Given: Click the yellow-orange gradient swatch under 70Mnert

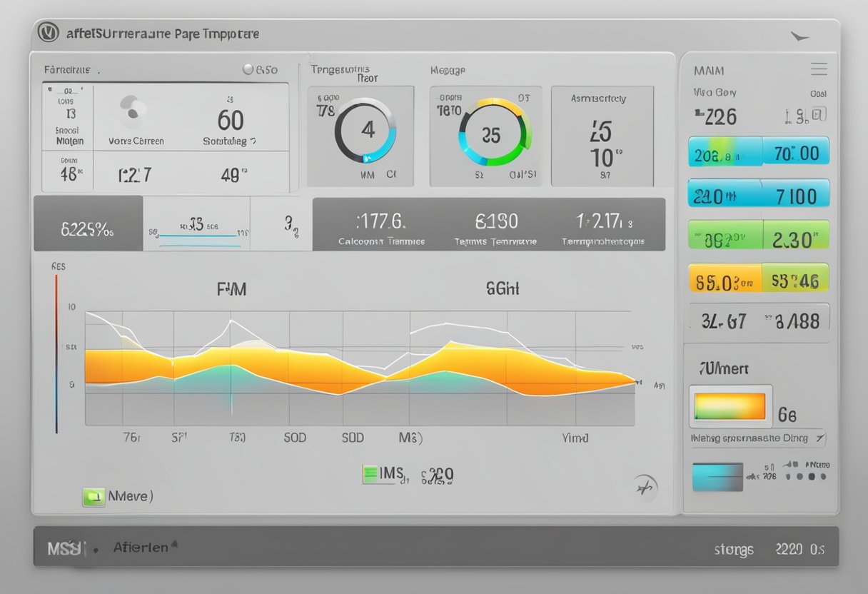Looking at the screenshot, I should [730, 406].
